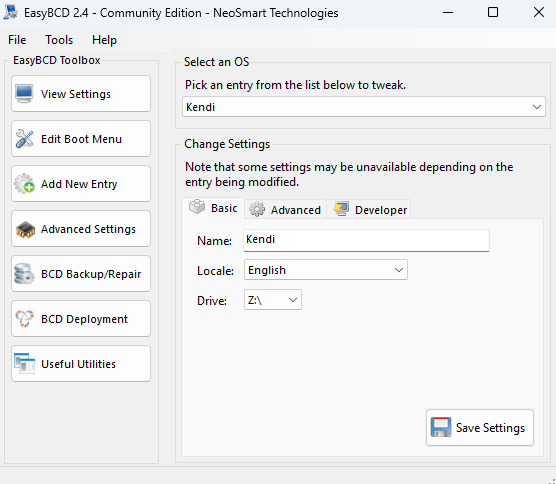Viewport: 556px width, 484px height.
Task: Click the View Settings monitor icon
Action: click(24, 94)
